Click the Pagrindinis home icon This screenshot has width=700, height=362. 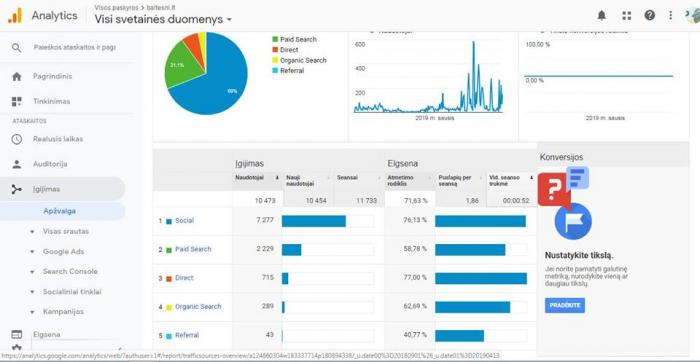point(17,77)
